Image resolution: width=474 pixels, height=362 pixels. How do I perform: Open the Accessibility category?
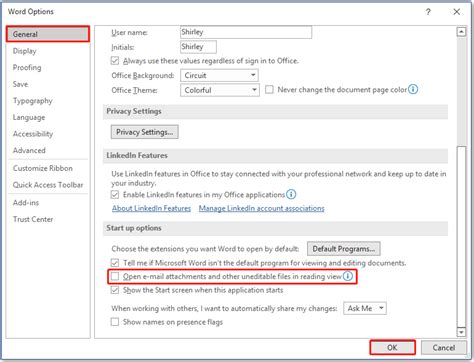[x=48, y=134]
